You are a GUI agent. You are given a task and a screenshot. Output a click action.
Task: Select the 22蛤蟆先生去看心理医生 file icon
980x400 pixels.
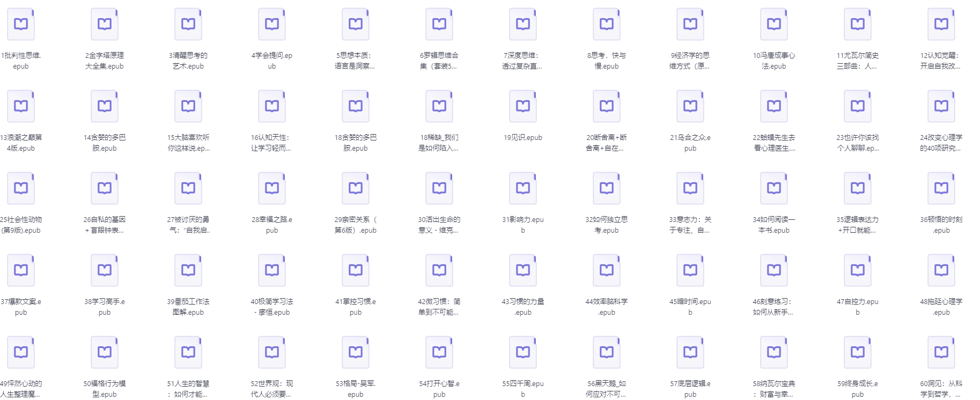click(774, 106)
